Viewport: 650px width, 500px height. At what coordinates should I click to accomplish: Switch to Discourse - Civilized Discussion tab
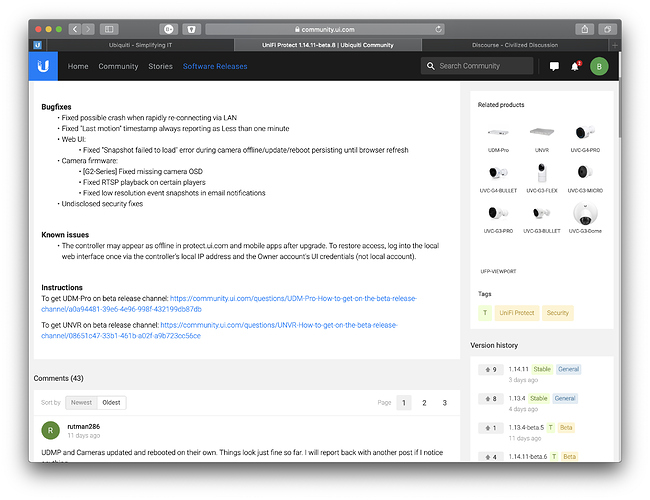(x=515, y=45)
